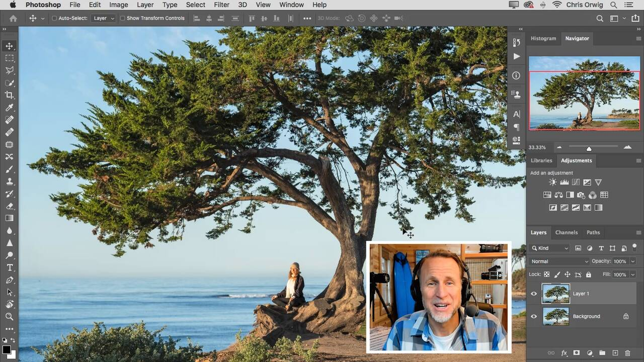This screenshot has height=362, width=644.
Task: Add a Channel Mixer adjustment
Action: pos(593,195)
